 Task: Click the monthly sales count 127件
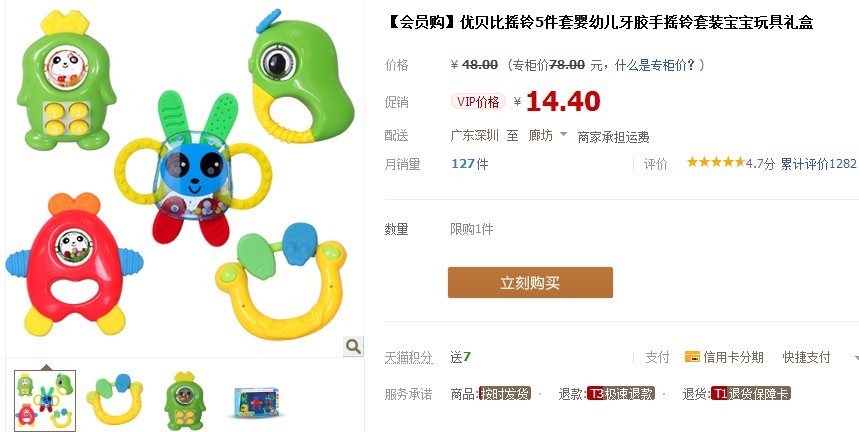pyautogui.click(x=469, y=164)
